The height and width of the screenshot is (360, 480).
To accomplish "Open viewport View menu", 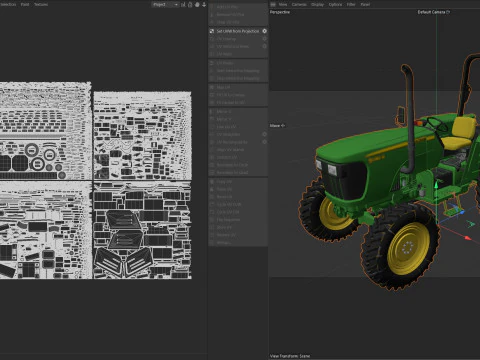I will [x=283, y=4].
